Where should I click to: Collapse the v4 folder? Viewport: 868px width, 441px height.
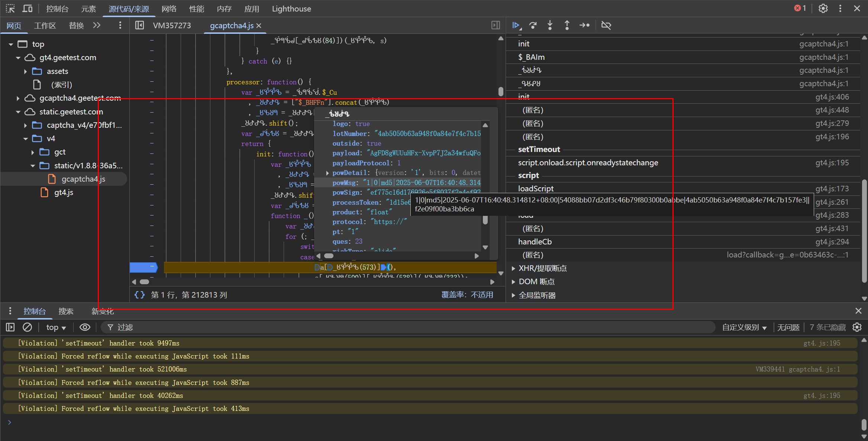(x=25, y=139)
